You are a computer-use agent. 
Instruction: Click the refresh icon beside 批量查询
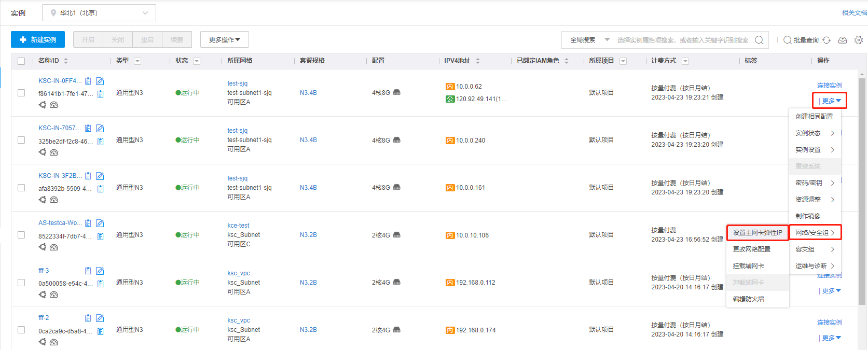pyautogui.click(x=826, y=40)
